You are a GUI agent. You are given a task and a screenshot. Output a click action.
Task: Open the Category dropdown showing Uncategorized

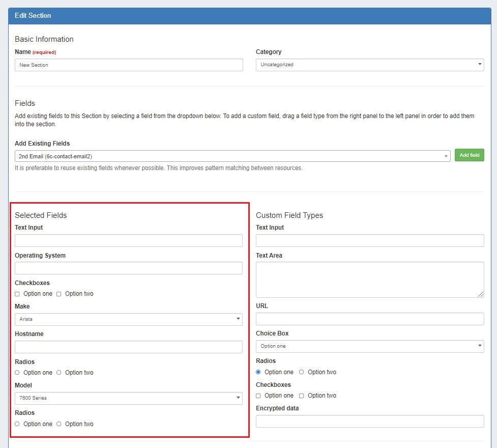point(369,65)
